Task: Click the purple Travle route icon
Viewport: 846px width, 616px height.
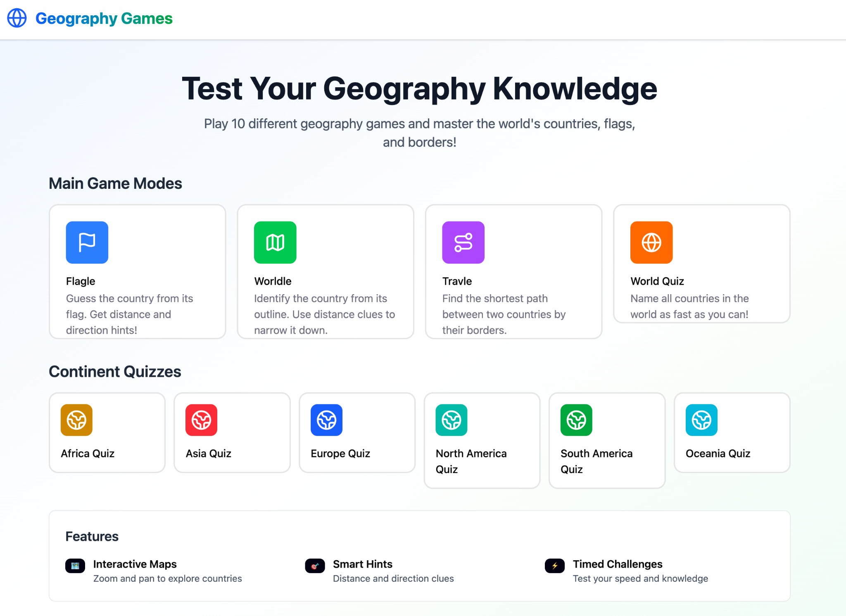Action: coord(463,243)
